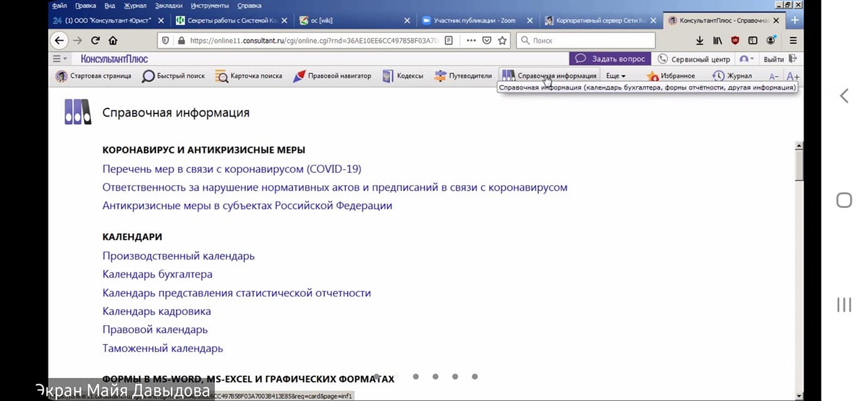868x401 pixels.
Task: Click the Задать вопрос button
Action: [610, 59]
